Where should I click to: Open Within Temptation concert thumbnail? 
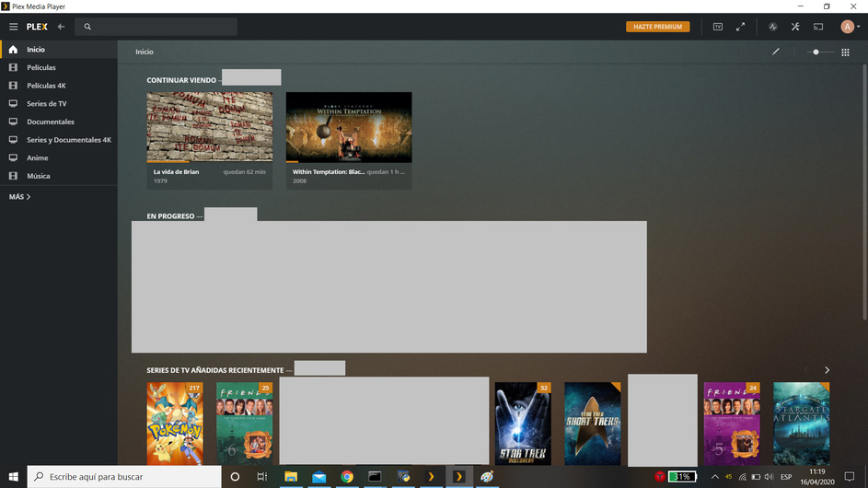pos(349,127)
